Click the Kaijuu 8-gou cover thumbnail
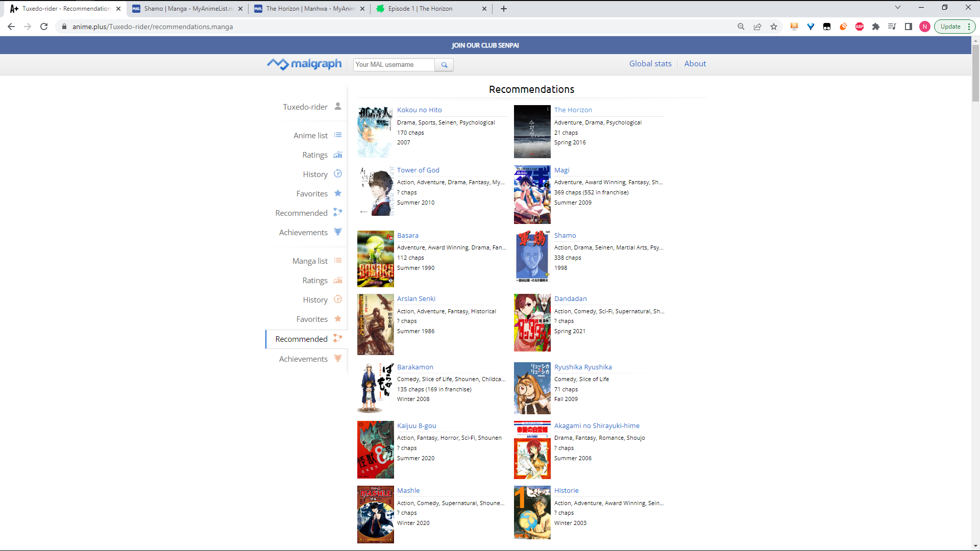This screenshot has width=980, height=551. click(x=376, y=449)
